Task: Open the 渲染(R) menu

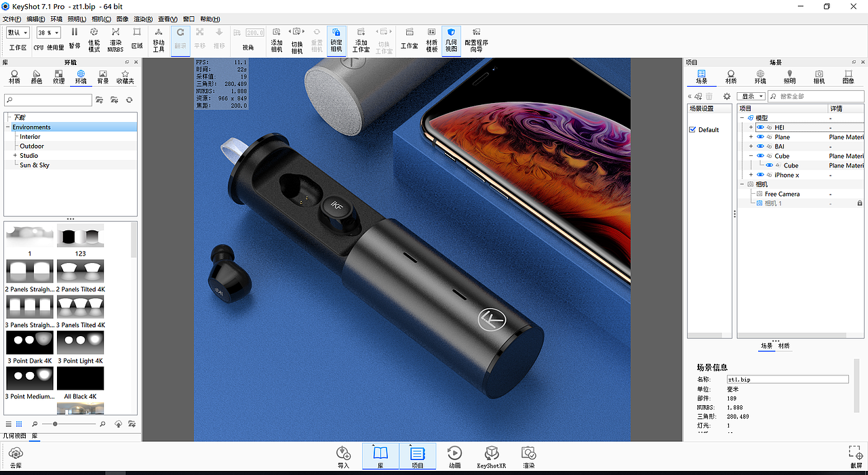Action: tap(143, 19)
